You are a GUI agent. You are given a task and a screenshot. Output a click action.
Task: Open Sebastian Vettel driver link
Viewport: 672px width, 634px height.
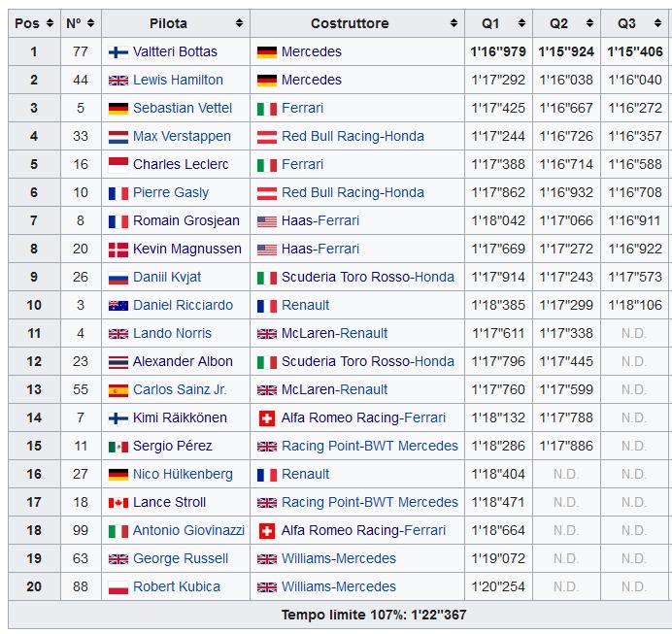pos(183,109)
